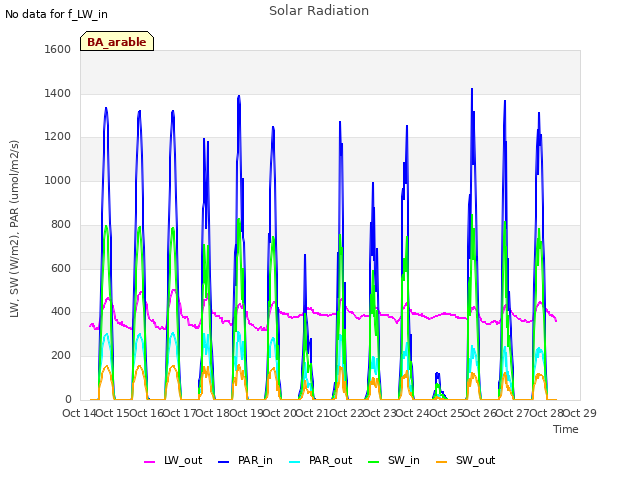Viewport: 640px width, 480px height.
Task: Click the start of the magenta LW_out line
Action: tap(90, 325)
